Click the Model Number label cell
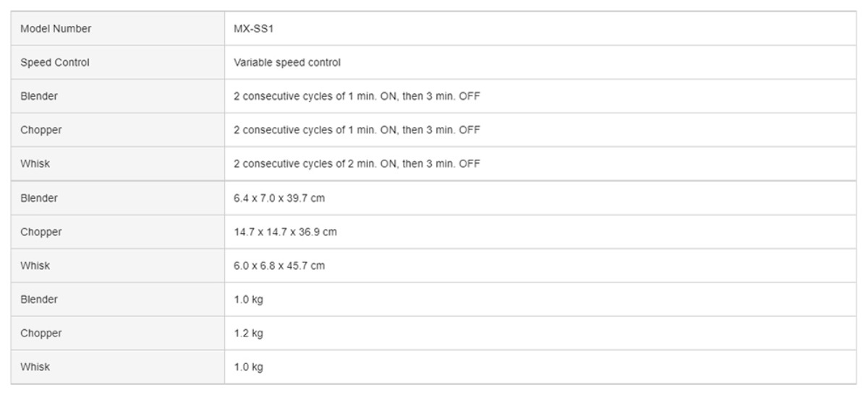This screenshot has height=395, width=868. click(x=117, y=29)
